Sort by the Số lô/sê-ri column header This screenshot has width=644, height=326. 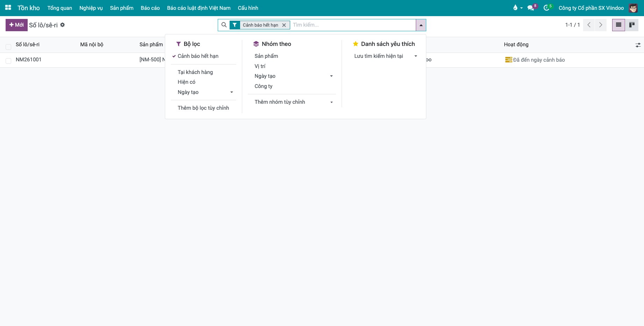28,45
